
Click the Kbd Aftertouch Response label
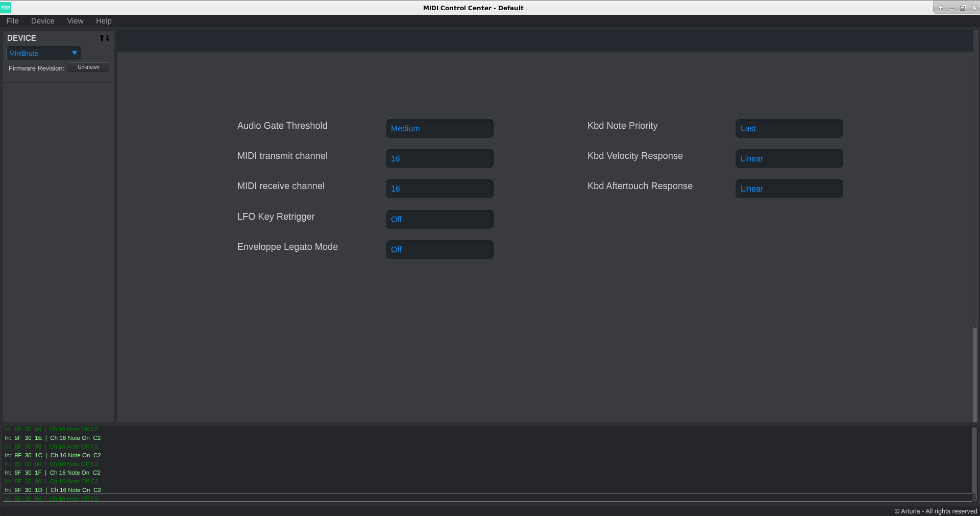click(640, 186)
